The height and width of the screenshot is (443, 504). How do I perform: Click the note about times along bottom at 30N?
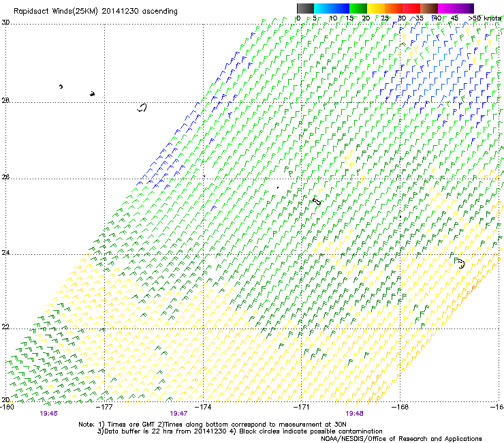click(x=252, y=425)
